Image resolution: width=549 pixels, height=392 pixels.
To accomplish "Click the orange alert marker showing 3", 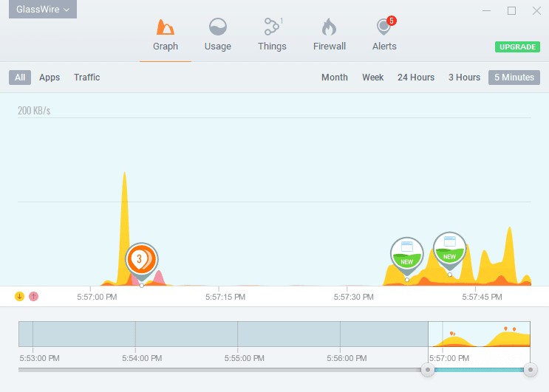I will coord(140,259).
